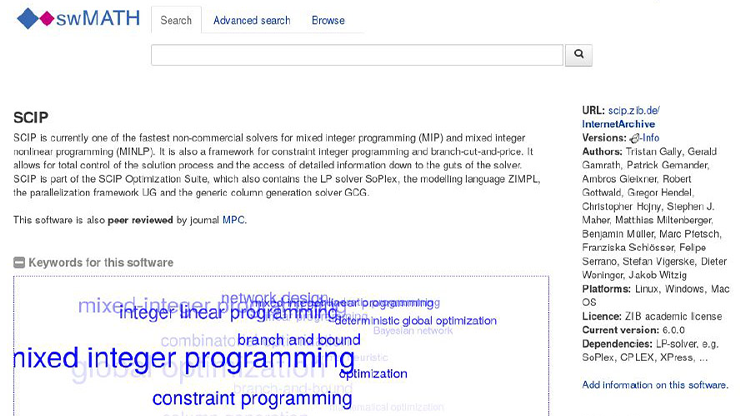Screen dimensions: 740x416
Task: Click the 'Platforms:' label
Action: 606,289
